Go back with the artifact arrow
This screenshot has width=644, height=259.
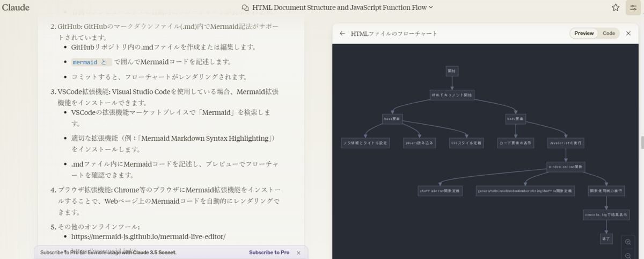point(342,33)
